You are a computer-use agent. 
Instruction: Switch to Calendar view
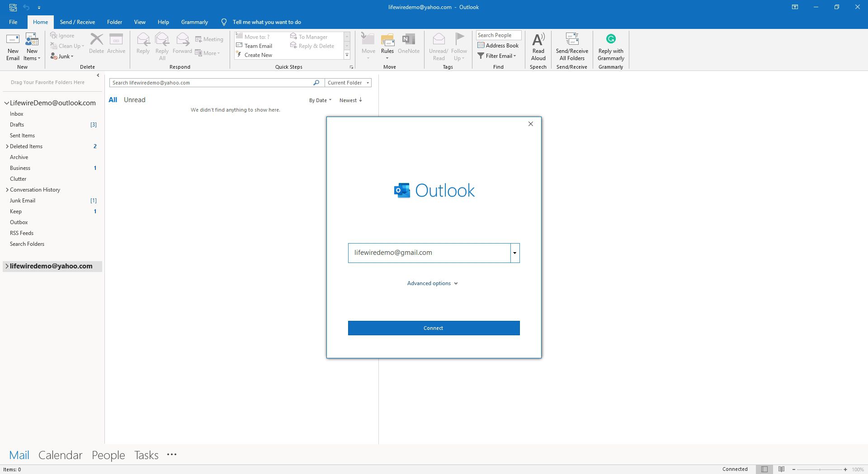[60, 455]
